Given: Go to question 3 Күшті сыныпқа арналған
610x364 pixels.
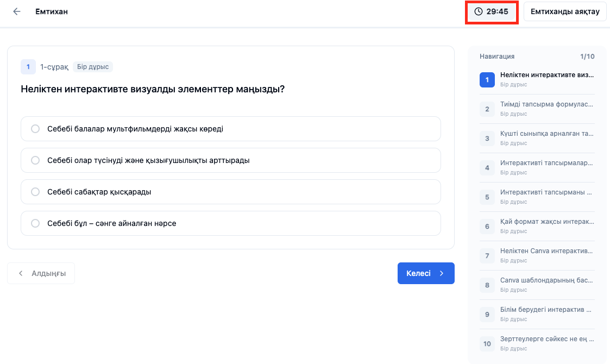Looking at the screenshot, I should (x=537, y=138).
